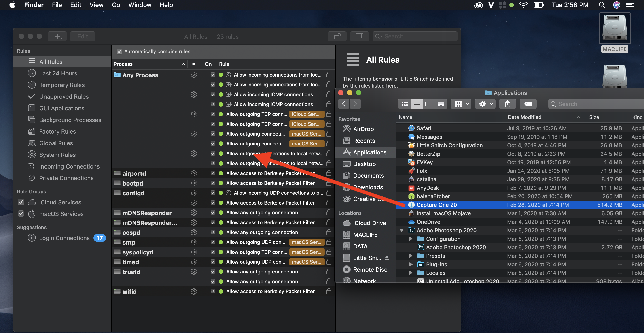Open gear settings for airportd process

[193, 173]
